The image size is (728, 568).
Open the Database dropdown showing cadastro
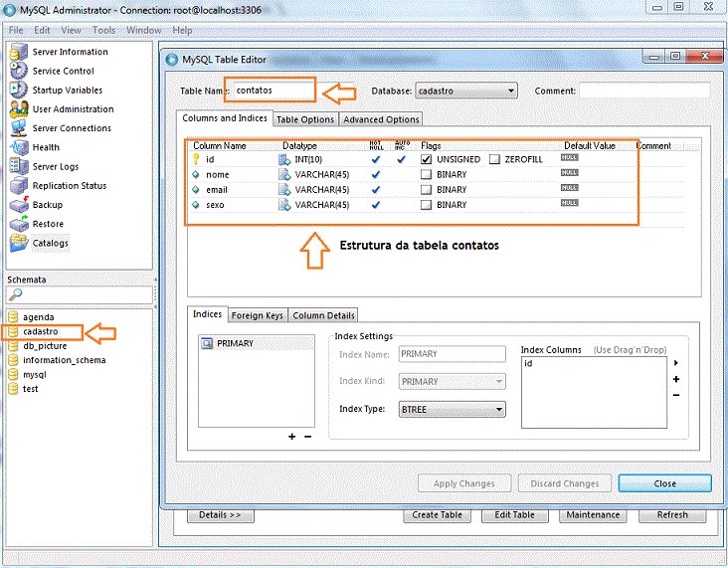click(x=466, y=91)
